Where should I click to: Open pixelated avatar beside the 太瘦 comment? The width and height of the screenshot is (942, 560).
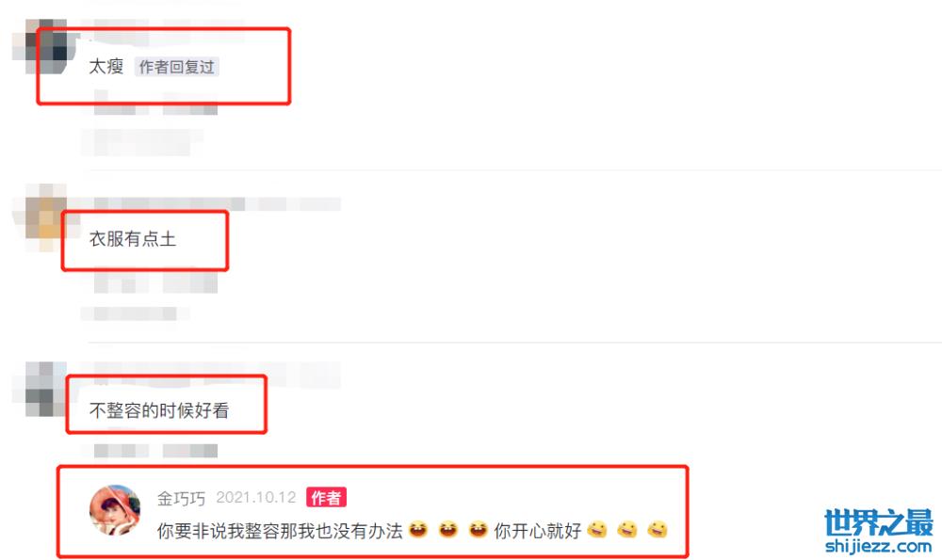click(45, 47)
